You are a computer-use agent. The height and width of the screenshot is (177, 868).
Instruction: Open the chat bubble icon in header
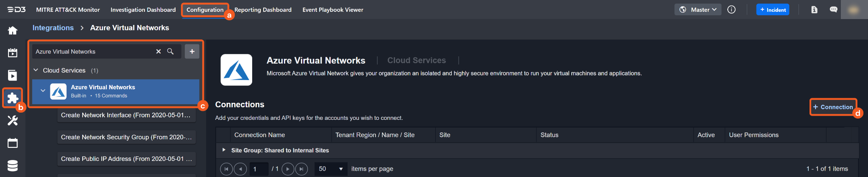click(833, 10)
